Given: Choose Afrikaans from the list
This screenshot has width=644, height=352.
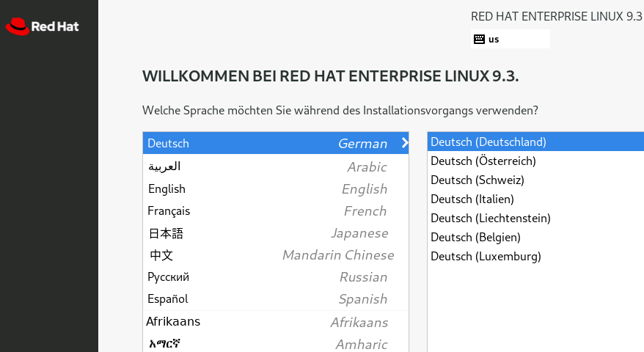Looking at the screenshot, I should (x=275, y=322).
